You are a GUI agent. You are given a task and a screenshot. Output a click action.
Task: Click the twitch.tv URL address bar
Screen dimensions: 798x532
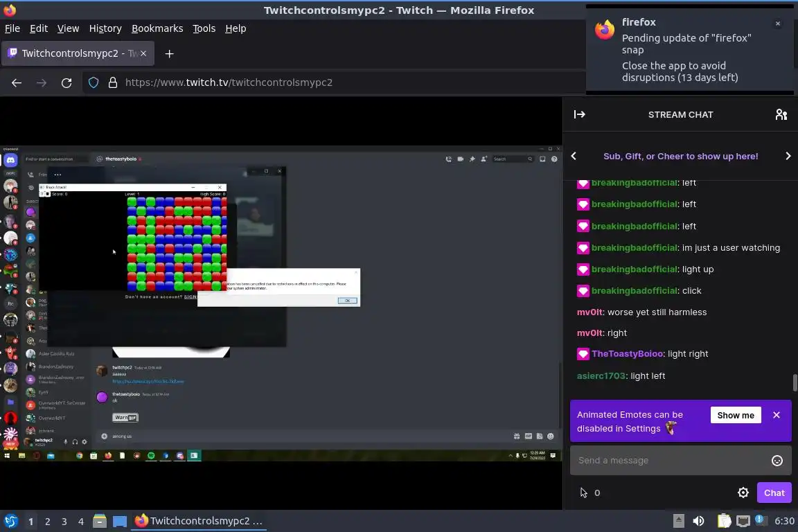(229, 82)
